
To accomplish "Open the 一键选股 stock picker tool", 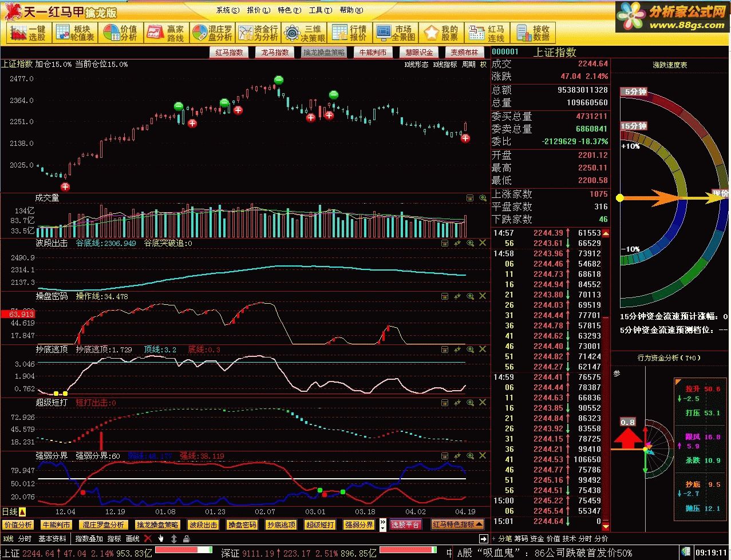I will tap(28, 33).
